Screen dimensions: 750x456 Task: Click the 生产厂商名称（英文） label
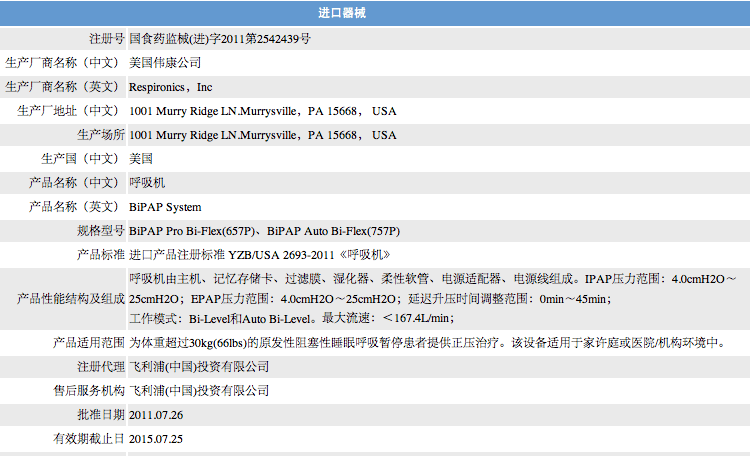[62, 87]
